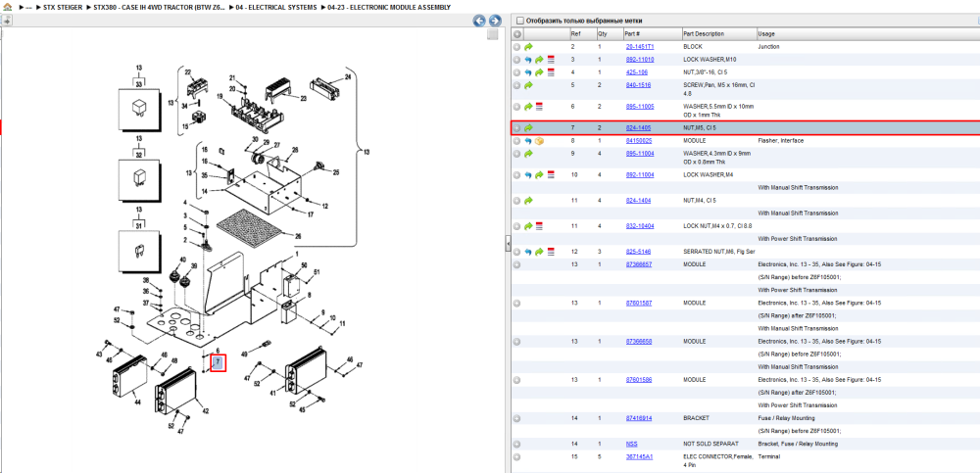Click green arrow for NUT,M4 824-1404
Viewport: 980px width, 473px height.
point(528,201)
